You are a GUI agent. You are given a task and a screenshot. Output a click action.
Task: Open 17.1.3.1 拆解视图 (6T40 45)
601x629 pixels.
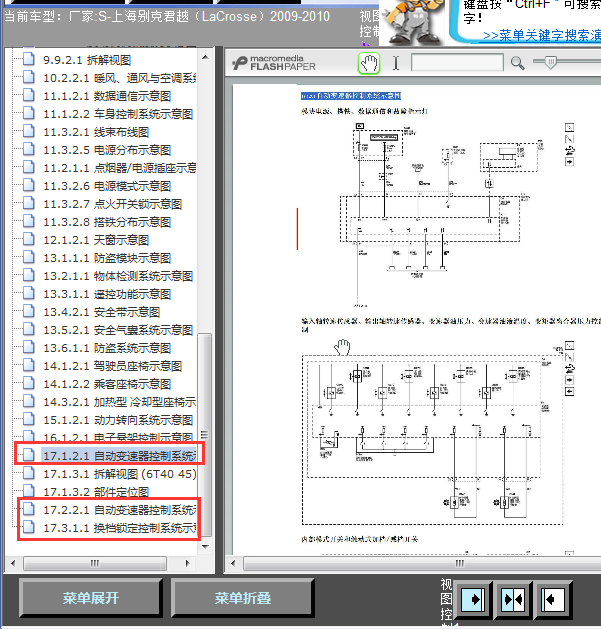[120, 474]
